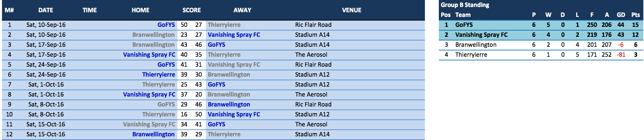Click the Group B Standing title
Screen dimensions: 644x140
click(x=465, y=5)
